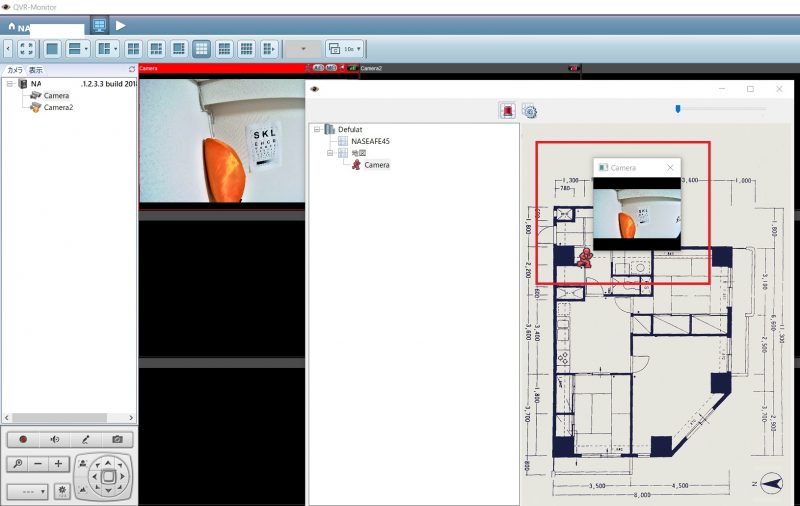This screenshot has width=800, height=506.
Task: Take a snapshot with the camera button
Action: (117, 439)
